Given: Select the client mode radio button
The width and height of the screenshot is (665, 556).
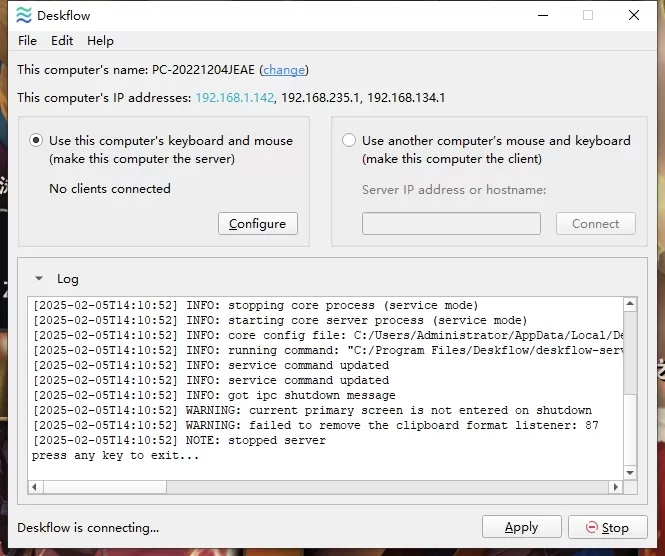Looking at the screenshot, I should point(349,140).
